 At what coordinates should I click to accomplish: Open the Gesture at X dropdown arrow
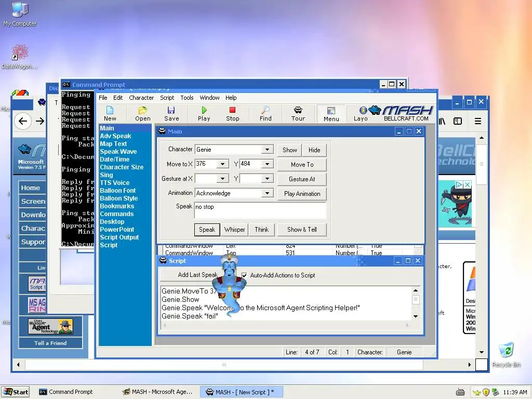[x=222, y=179]
